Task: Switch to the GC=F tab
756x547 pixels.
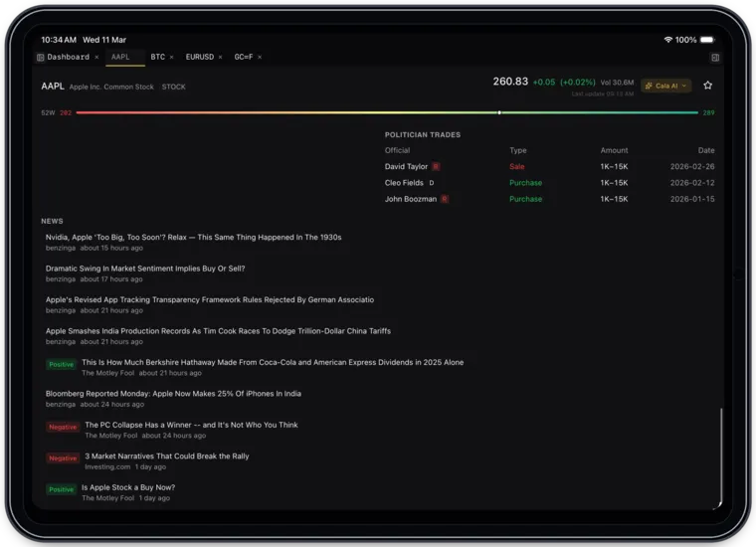Action: coord(244,57)
